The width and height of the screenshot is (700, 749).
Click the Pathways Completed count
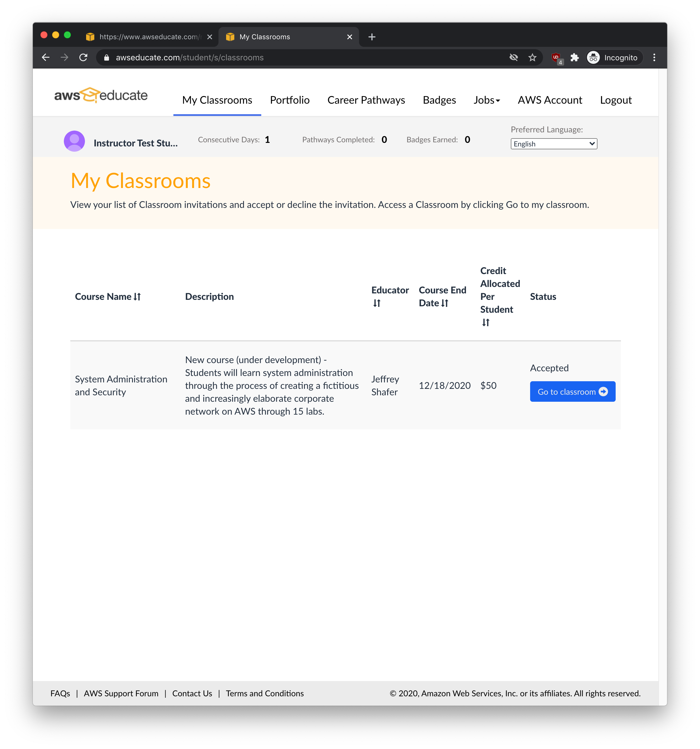coord(384,140)
